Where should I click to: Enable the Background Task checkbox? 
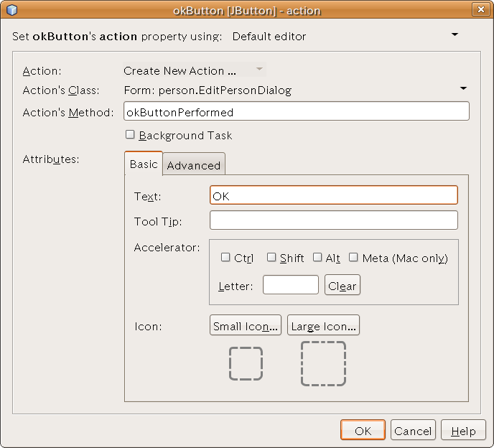(x=130, y=134)
